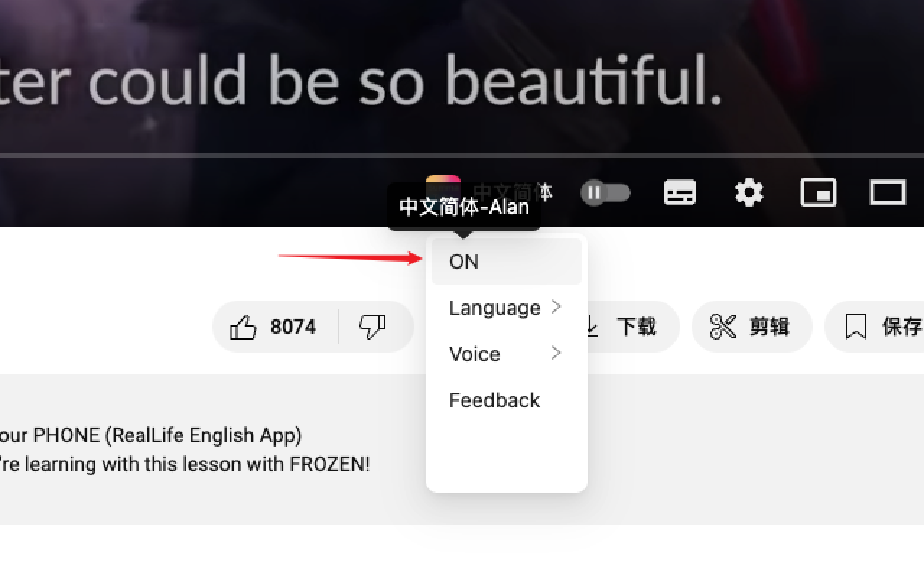
Task: Activate the miniplayer icon
Action: [818, 192]
